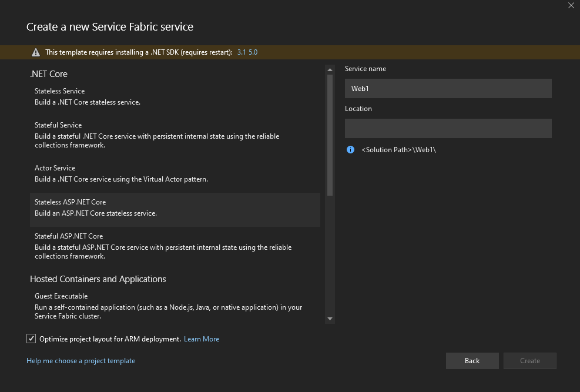Viewport: 580px width, 392px height.
Task: Select the Stateless ASP.NET Core template
Action: tap(175, 207)
